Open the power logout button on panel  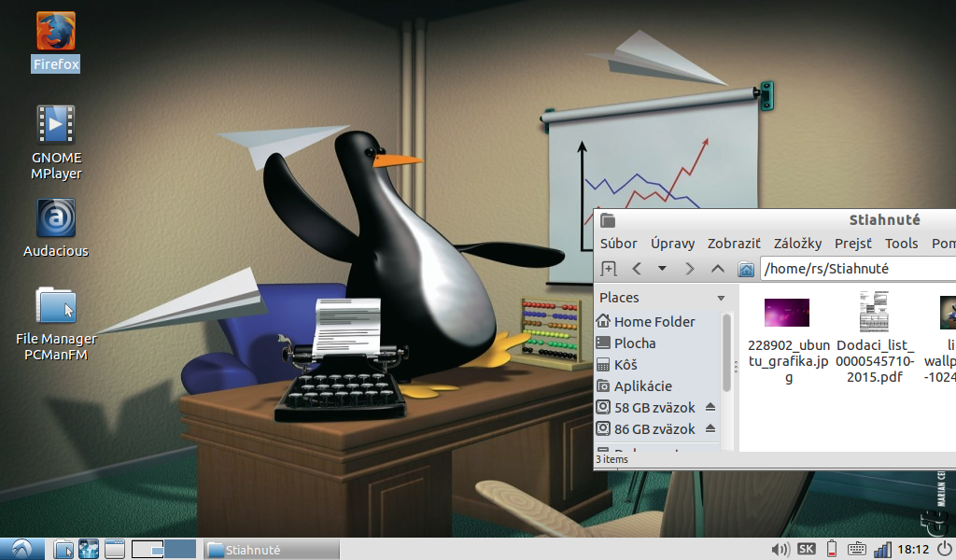click(945, 549)
